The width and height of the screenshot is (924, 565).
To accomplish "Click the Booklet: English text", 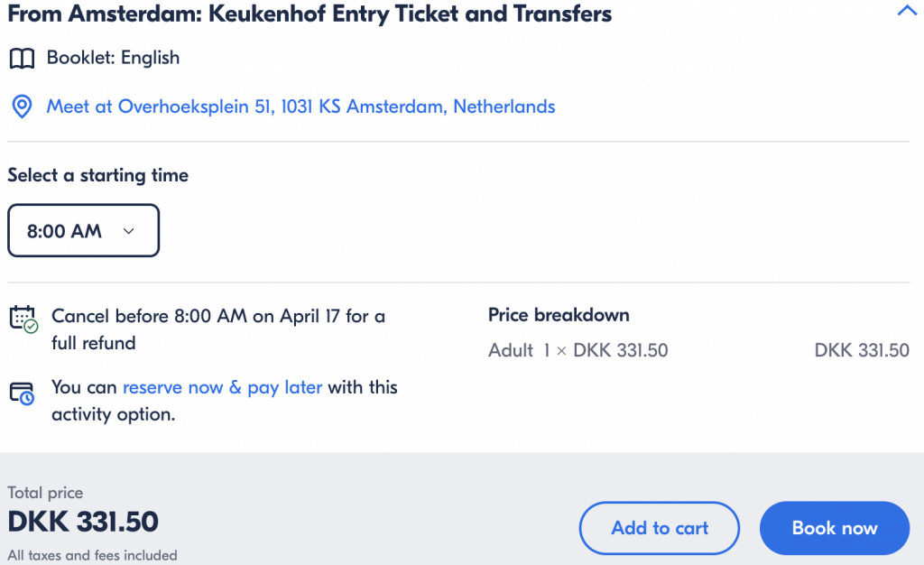I will tap(113, 58).
